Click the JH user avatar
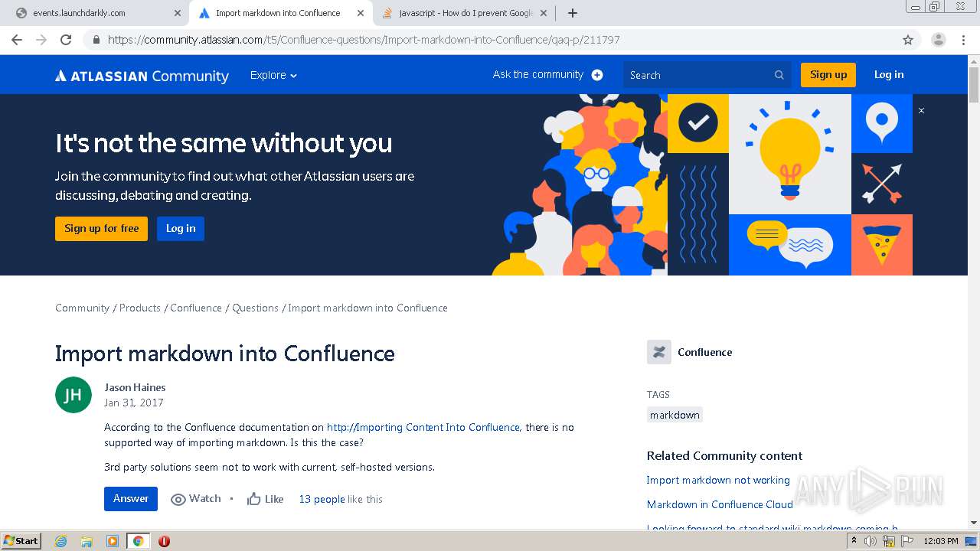The height and width of the screenshot is (551, 980). (73, 395)
